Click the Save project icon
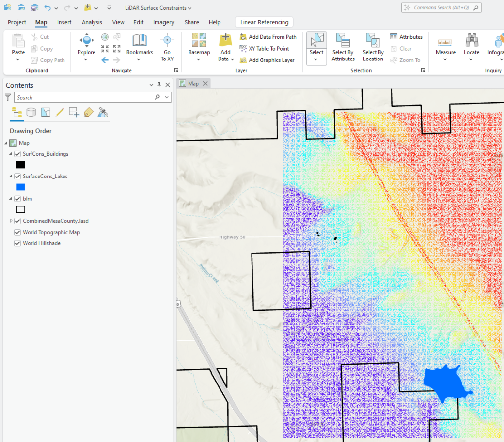 click(34, 7)
